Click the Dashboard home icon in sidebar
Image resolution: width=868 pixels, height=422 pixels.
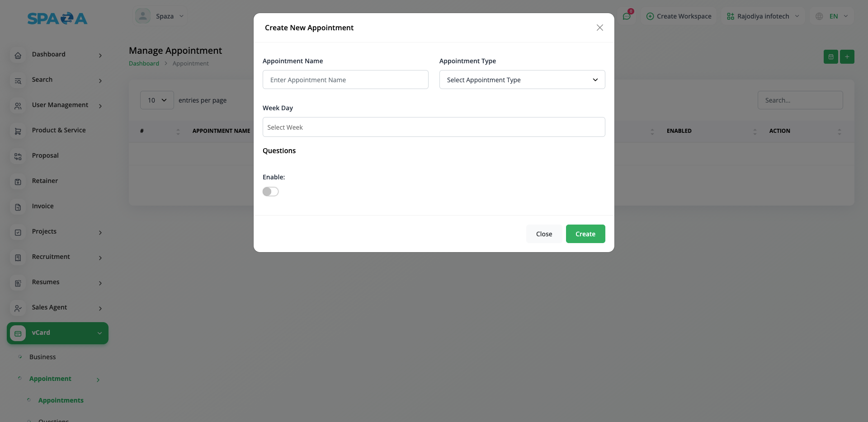tap(18, 56)
